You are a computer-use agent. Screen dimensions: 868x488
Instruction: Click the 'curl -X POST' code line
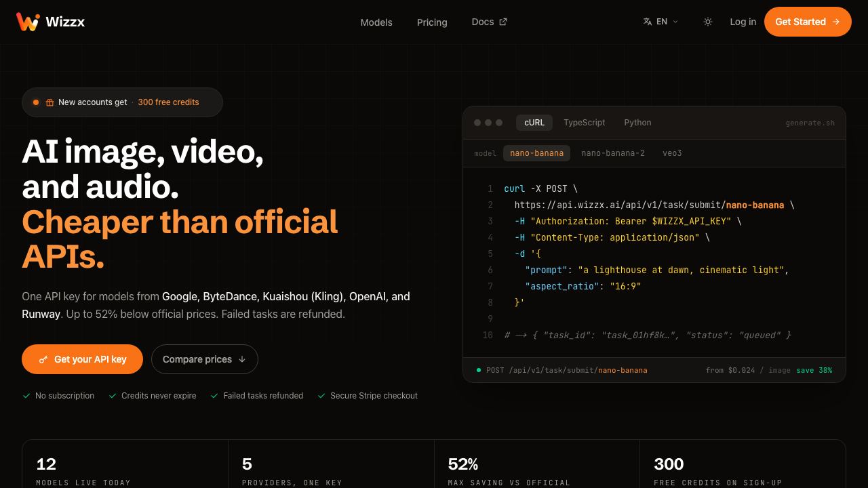click(541, 188)
